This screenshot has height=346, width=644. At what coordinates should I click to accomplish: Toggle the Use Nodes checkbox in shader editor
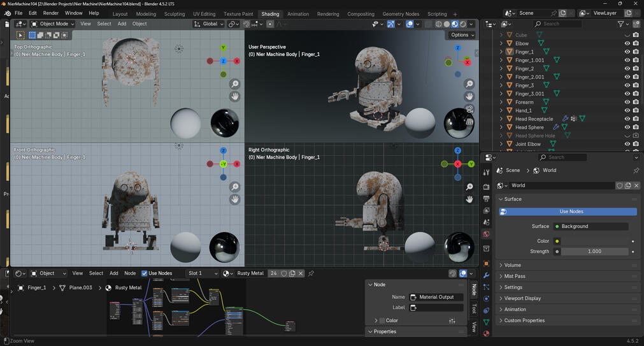coord(145,273)
